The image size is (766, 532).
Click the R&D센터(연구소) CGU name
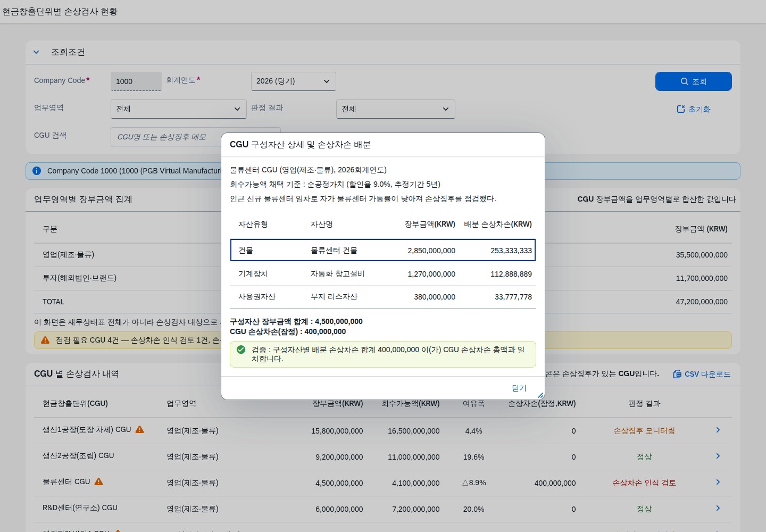[x=80, y=508]
